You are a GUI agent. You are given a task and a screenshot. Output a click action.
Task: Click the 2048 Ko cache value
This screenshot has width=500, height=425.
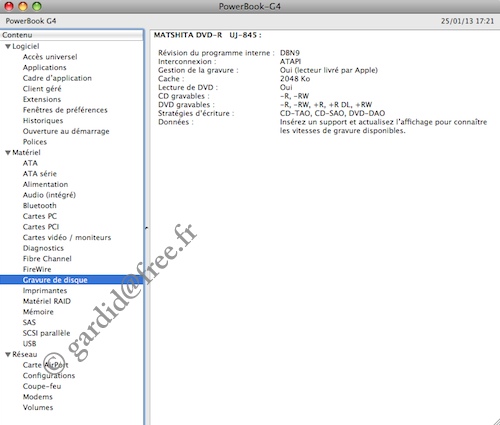click(x=295, y=79)
